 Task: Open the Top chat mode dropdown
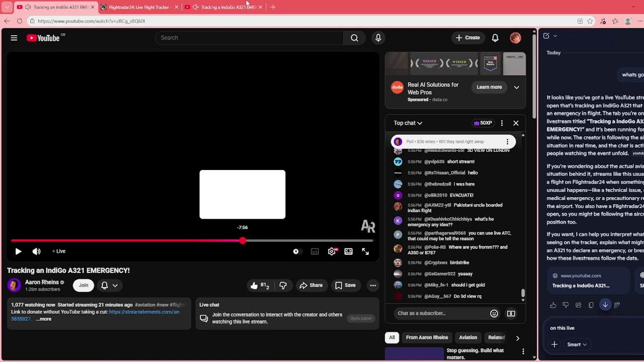coord(408,123)
